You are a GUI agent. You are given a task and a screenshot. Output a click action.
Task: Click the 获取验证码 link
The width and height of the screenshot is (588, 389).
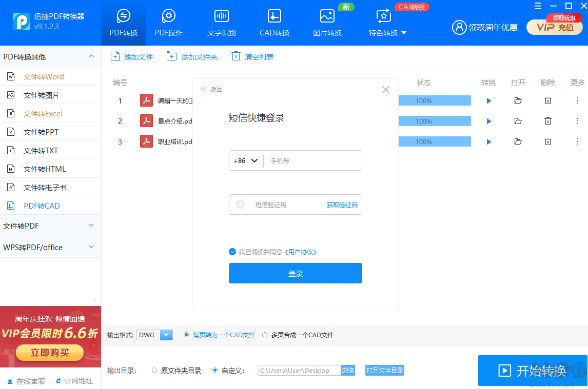tap(342, 204)
